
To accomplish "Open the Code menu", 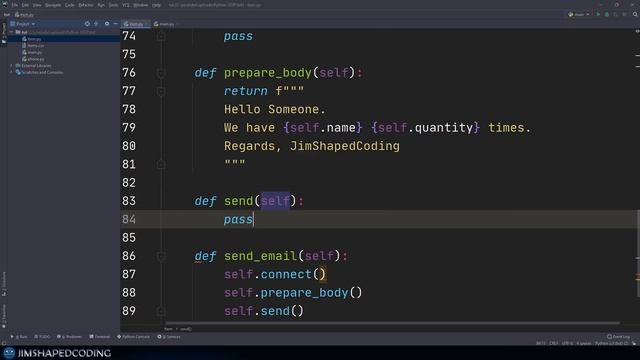I will pyautogui.click(x=70, y=5).
